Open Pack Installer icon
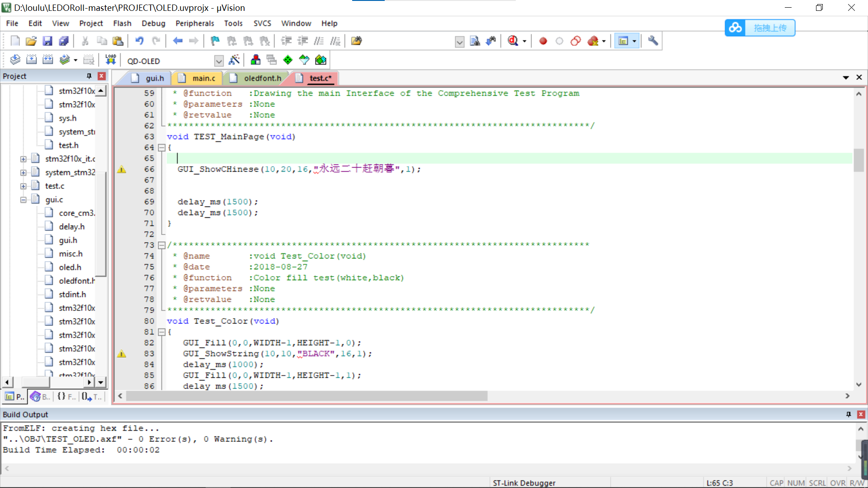868x488 pixels. [321, 60]
